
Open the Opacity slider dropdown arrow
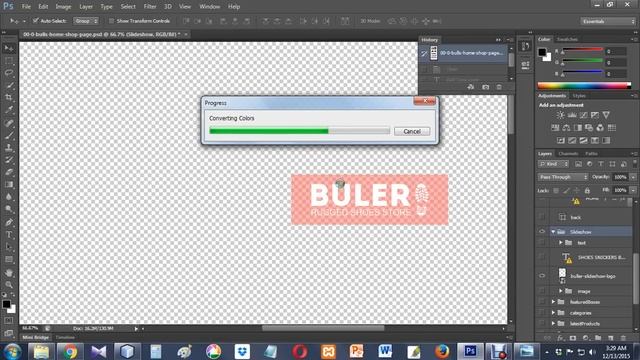[x=633, y=177]
